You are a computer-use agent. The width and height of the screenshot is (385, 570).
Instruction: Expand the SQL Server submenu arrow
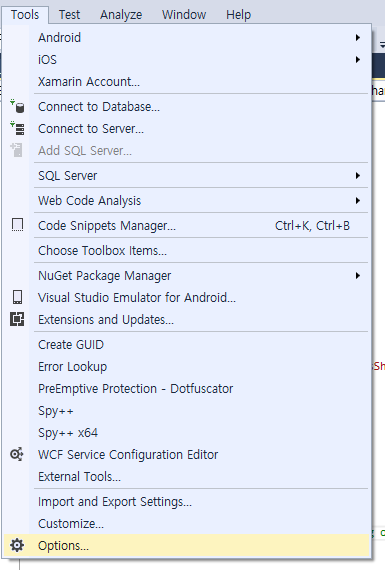pyautogui.click(x=358, y=176)
